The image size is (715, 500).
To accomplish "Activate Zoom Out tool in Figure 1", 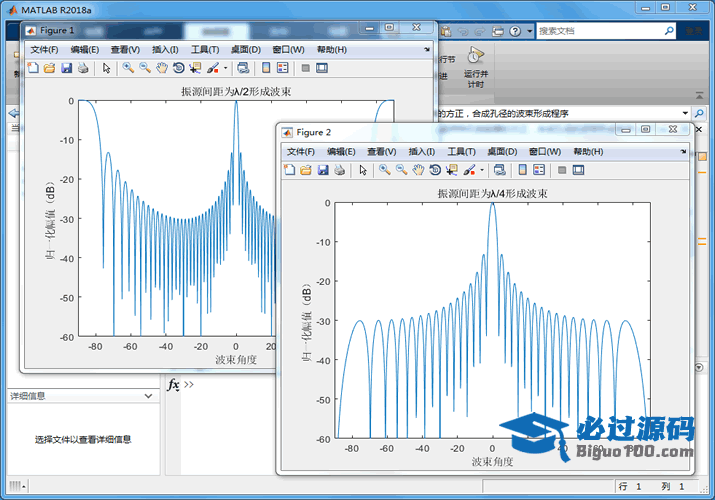I will [x=145, y=68].
